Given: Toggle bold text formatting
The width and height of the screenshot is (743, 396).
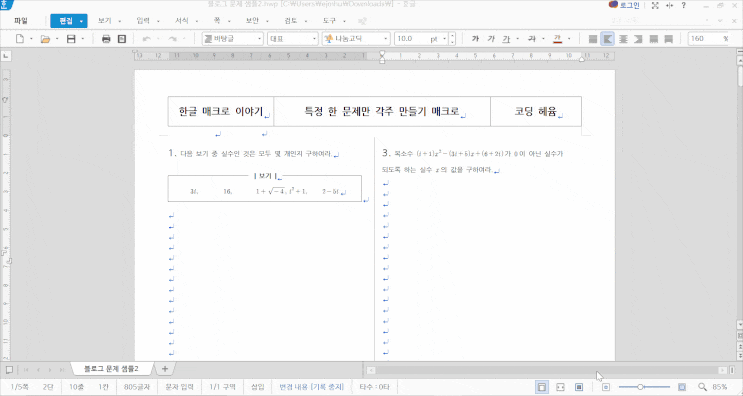Looking at the screenshot, I should (x=475, y=39).
